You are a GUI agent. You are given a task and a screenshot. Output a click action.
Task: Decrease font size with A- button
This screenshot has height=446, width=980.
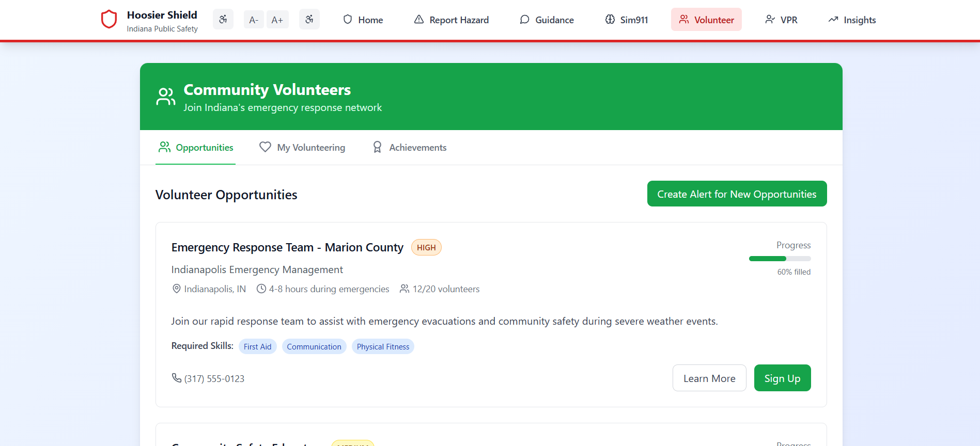tap(254, 20)
